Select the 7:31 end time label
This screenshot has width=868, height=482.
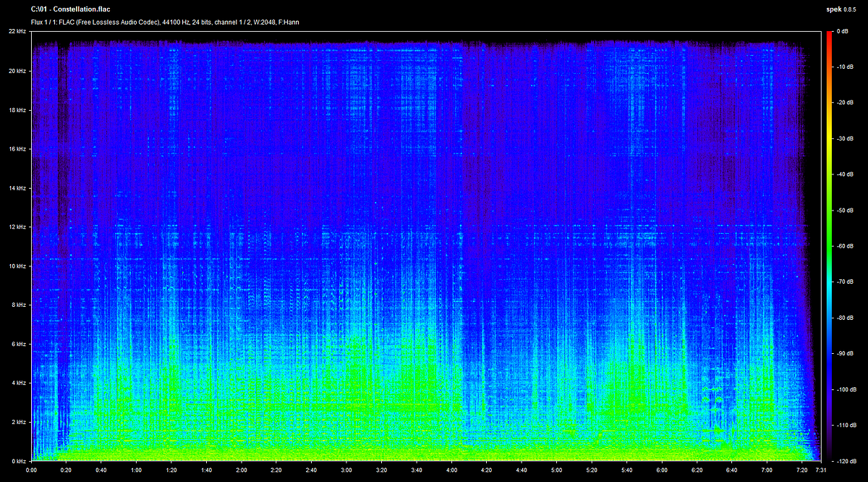(x=820, y=470)
